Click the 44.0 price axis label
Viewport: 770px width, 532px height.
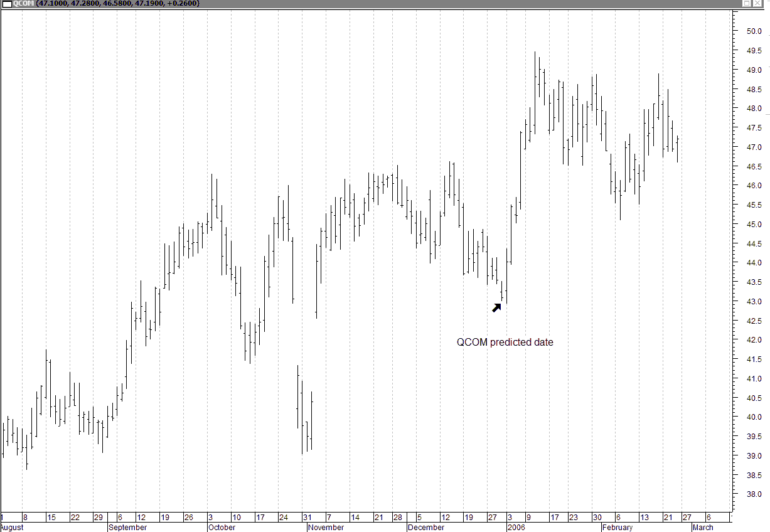click(754, 263)
